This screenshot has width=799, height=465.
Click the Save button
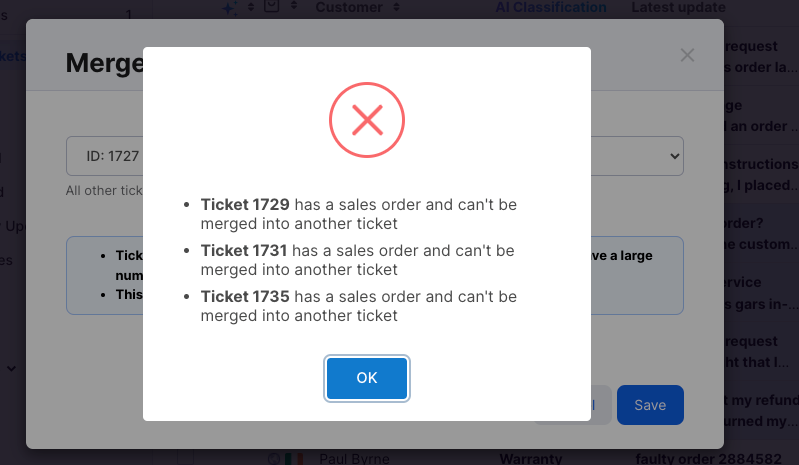pos(650,405)
